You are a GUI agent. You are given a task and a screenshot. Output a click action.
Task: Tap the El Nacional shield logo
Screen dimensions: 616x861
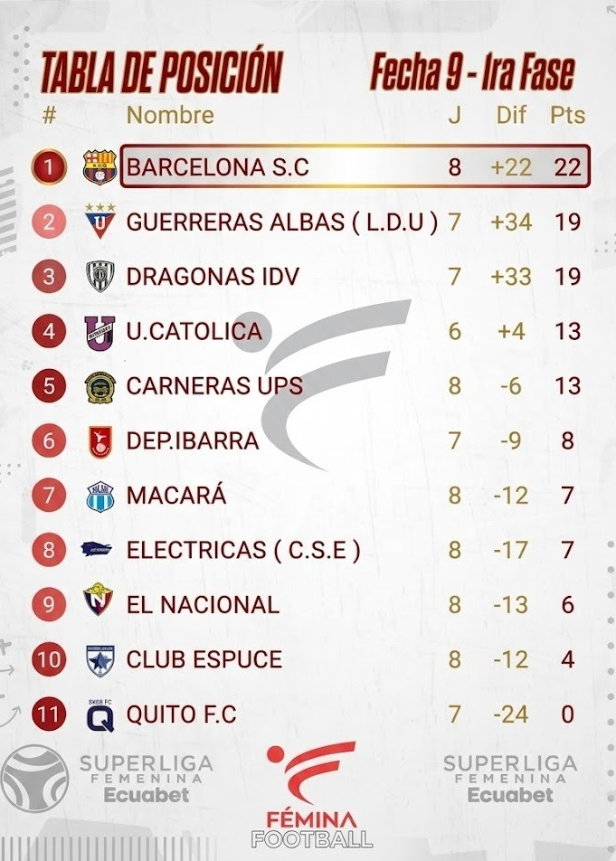coord(99,599)
